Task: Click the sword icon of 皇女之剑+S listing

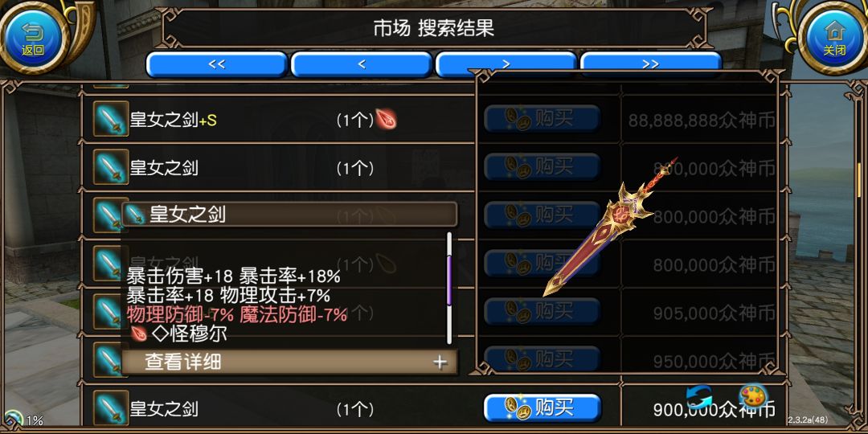Action: [x=111, y=118]
